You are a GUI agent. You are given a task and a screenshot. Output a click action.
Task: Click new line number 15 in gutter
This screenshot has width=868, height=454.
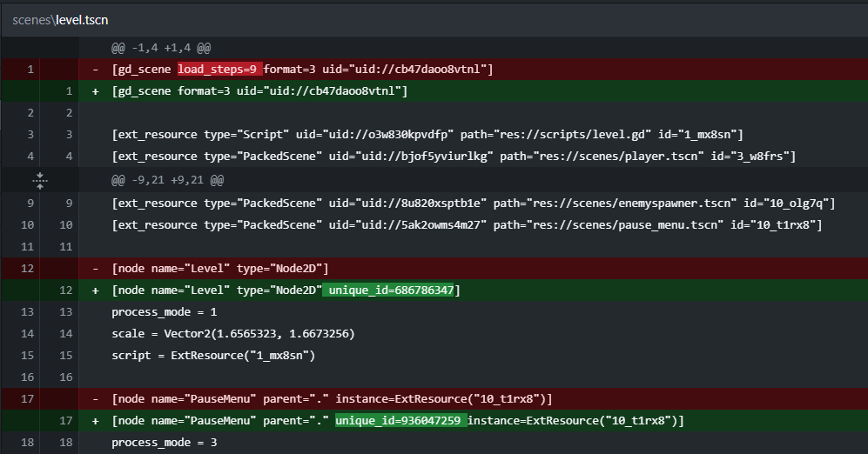pos(66,356)
